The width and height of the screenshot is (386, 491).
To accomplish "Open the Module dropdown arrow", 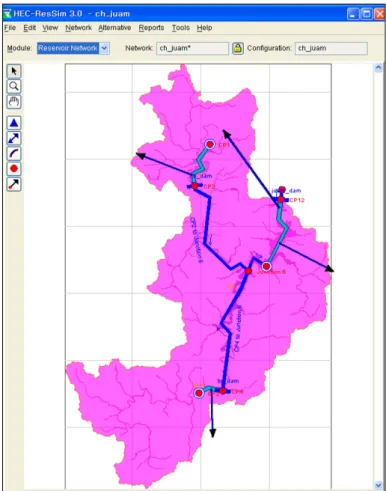I will [104, 48].
